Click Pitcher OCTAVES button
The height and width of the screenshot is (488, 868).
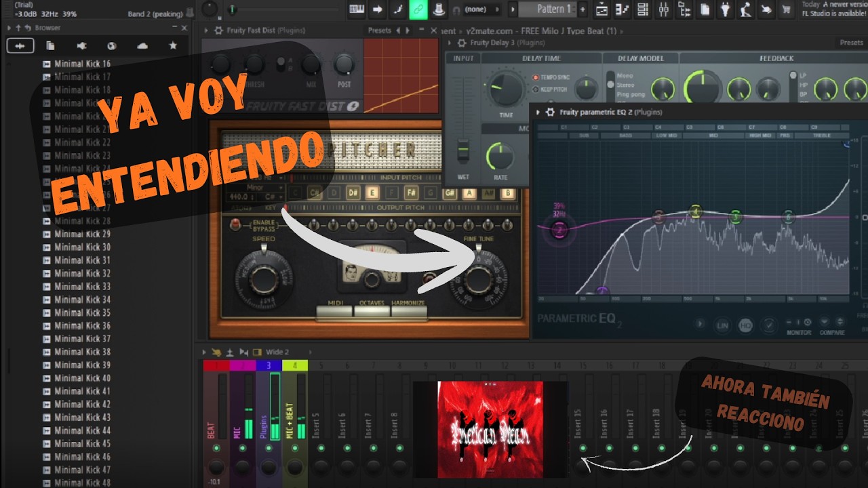(372, 311)
